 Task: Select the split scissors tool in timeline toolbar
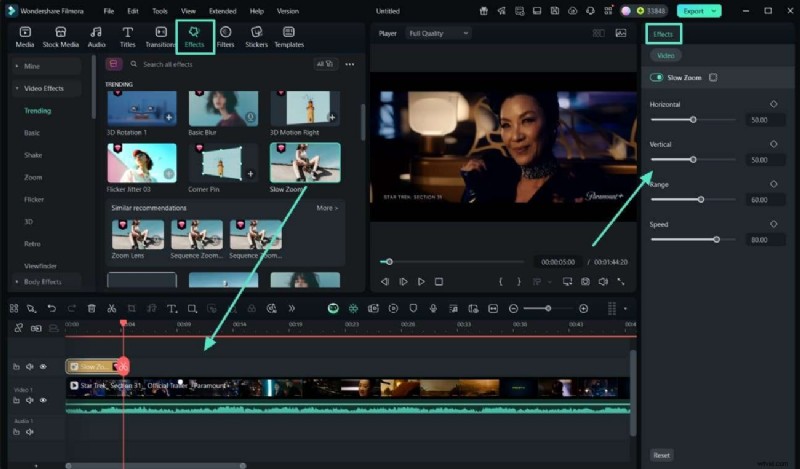tap(111, 309)
